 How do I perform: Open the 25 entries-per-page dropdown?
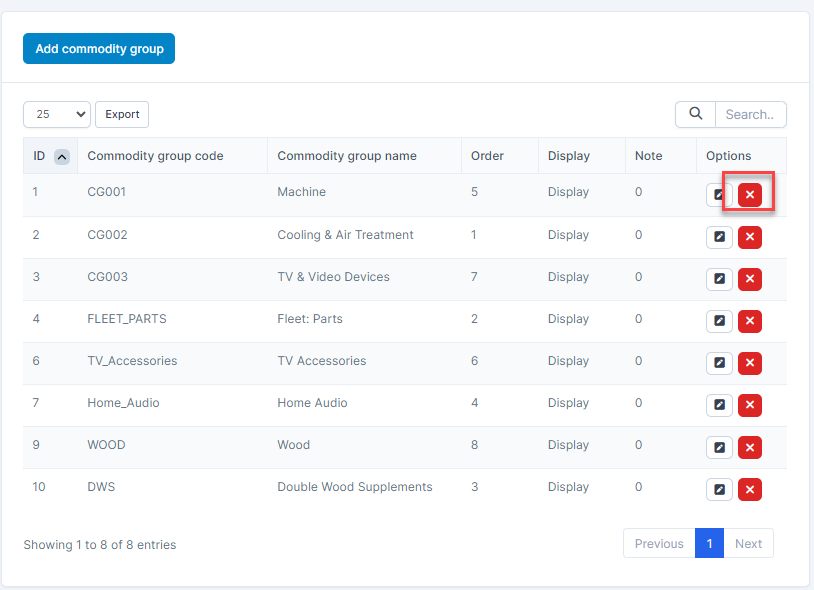pos(56,114)
